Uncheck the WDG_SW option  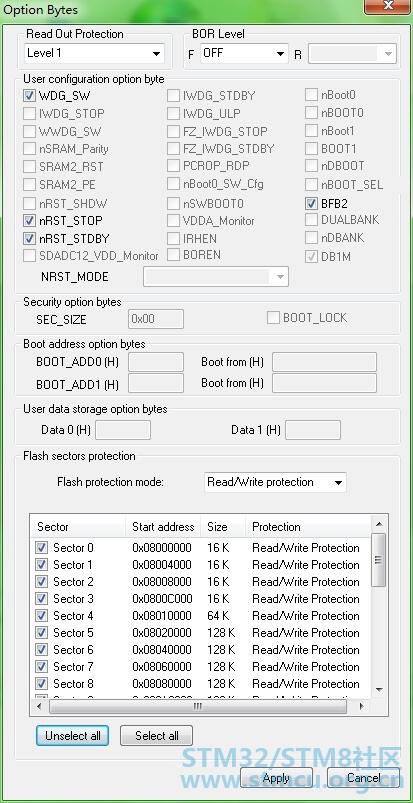pos(29,96)
